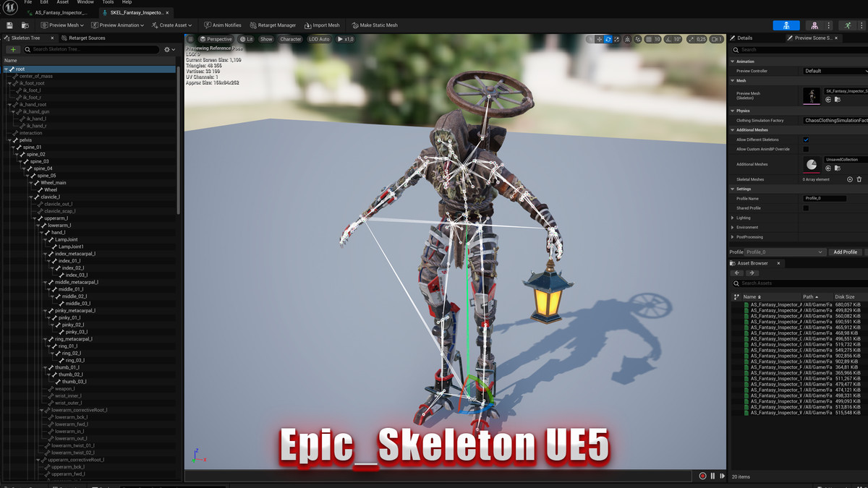Image resolution: width=868 pixels, height=488 pixels.
Task: Click the Save asset icon in toolbar
Action: tap(9, 25)
